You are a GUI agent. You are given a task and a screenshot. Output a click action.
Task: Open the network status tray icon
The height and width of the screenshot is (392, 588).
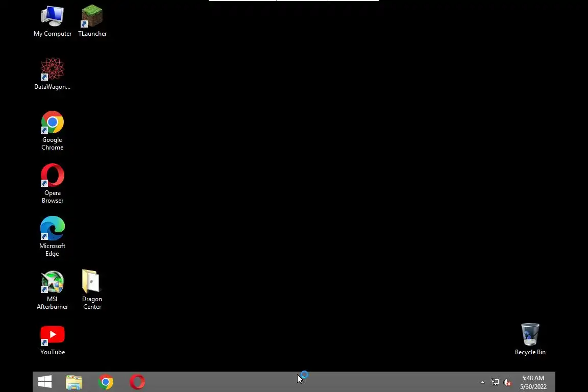(x=495, y=383)
